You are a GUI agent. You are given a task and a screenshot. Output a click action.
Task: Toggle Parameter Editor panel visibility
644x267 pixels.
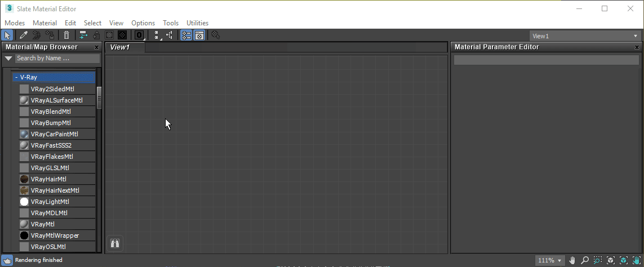click(199, 35)
